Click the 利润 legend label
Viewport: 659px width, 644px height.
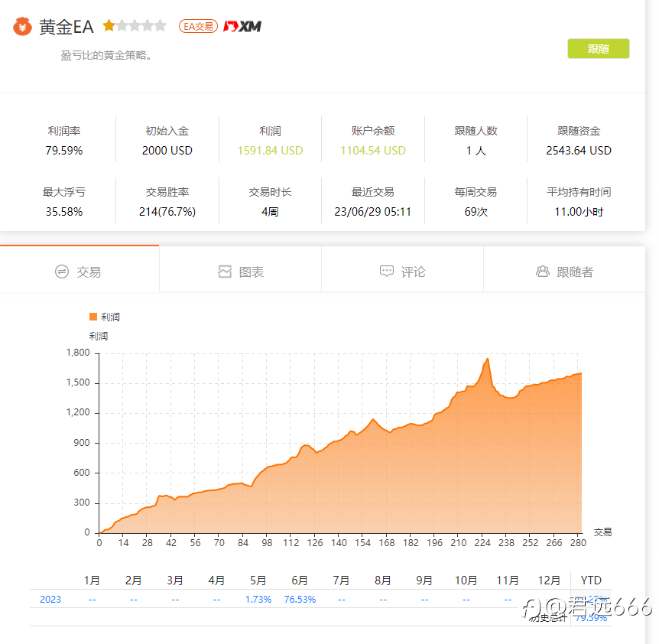(110, 317)
